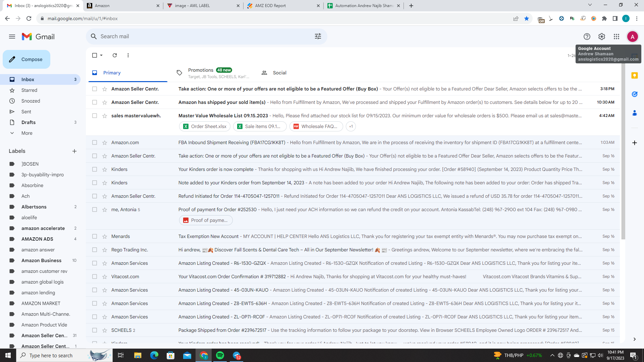
Task: Open the Wholesale FAQ PDF attachment
Action: tap(316, 126)
